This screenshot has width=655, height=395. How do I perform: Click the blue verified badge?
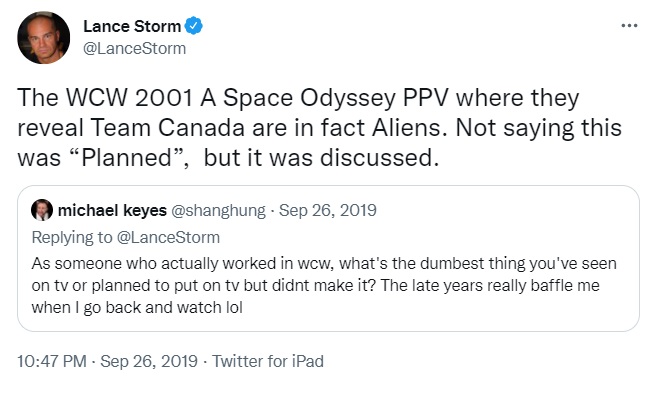click(x=193, y=26)
